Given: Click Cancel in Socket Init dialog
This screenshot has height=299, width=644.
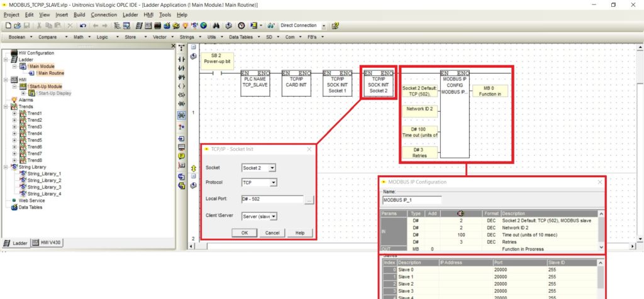Looking at the screenshot, I should pos(272,232).
